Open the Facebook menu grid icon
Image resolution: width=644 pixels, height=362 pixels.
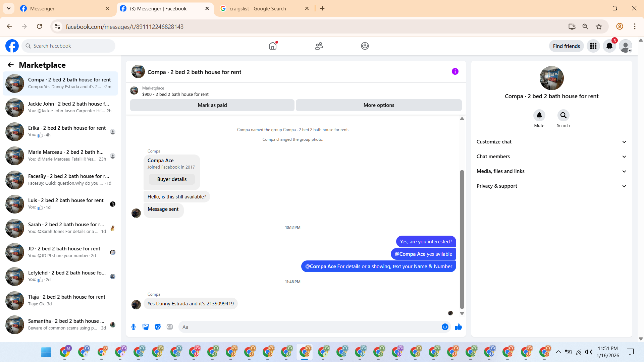coord(593,46)
